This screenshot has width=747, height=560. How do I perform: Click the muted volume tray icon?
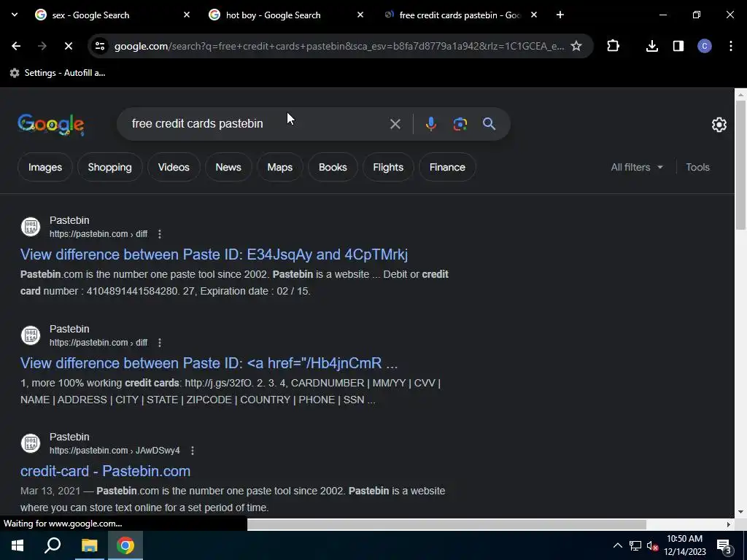click(652, 545)
